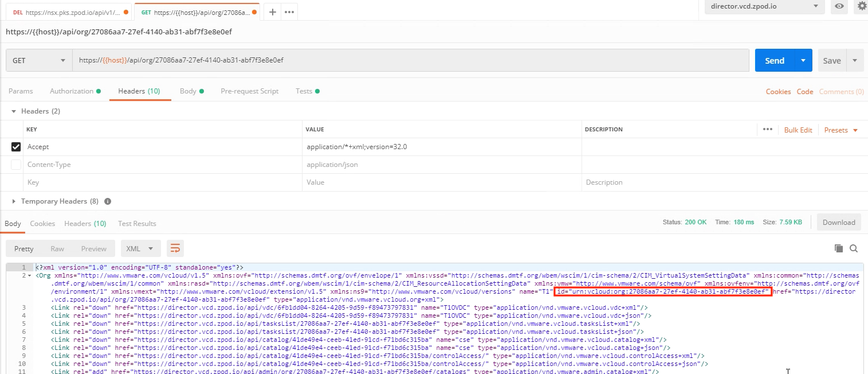Uncheck the Accept header checkbox
The width and height of the screenshot is (868, 374).
[x=16, y=147]
